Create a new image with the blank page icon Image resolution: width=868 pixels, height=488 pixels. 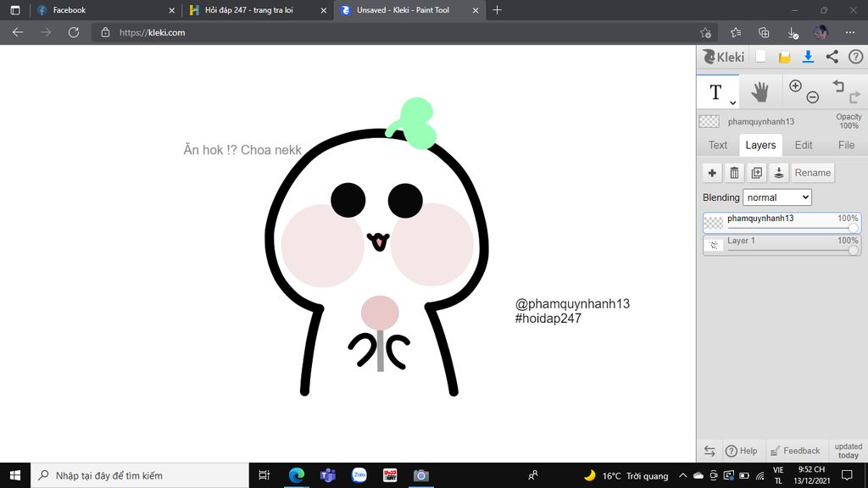coord(760,57)
